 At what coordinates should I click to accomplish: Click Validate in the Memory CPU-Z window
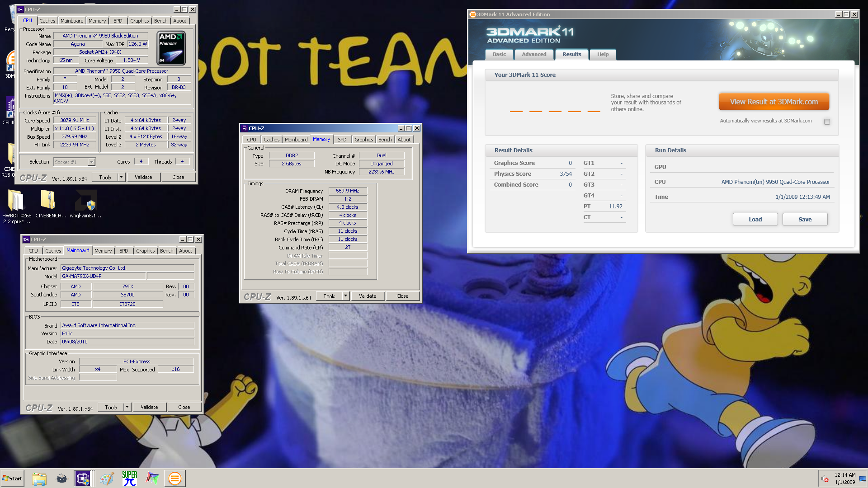click(368, 296)
